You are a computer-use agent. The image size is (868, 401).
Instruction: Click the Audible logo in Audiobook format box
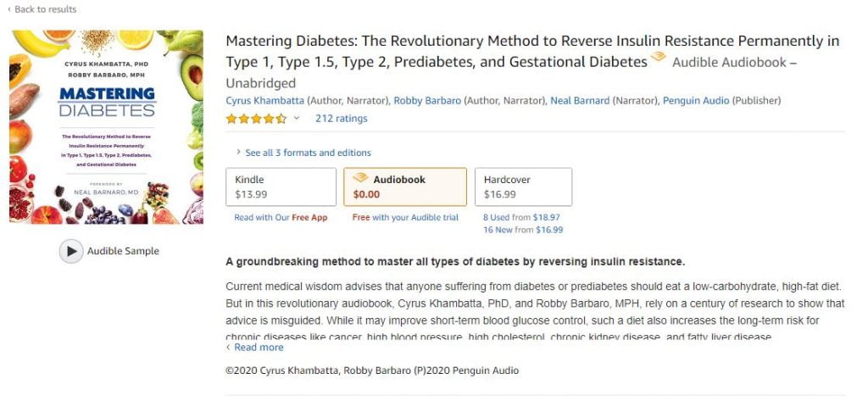(360, 178)
